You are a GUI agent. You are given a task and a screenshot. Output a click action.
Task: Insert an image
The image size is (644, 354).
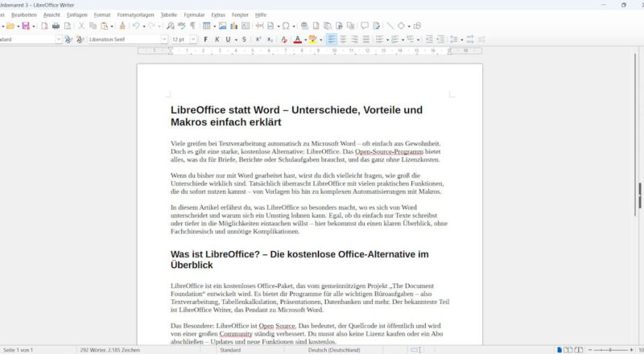pyautogui.click(x=223, y=26)
